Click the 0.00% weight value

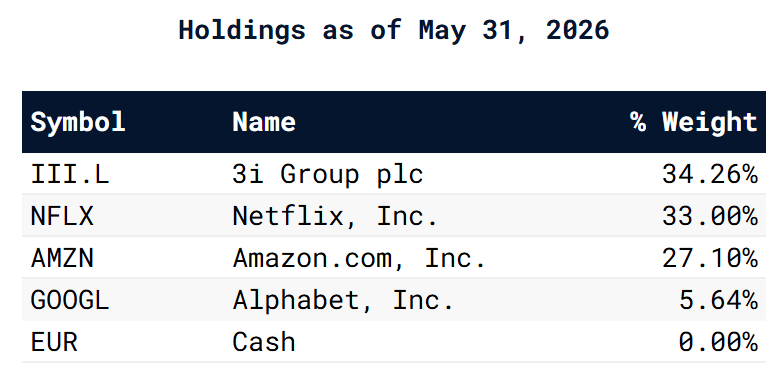(718, 342)
